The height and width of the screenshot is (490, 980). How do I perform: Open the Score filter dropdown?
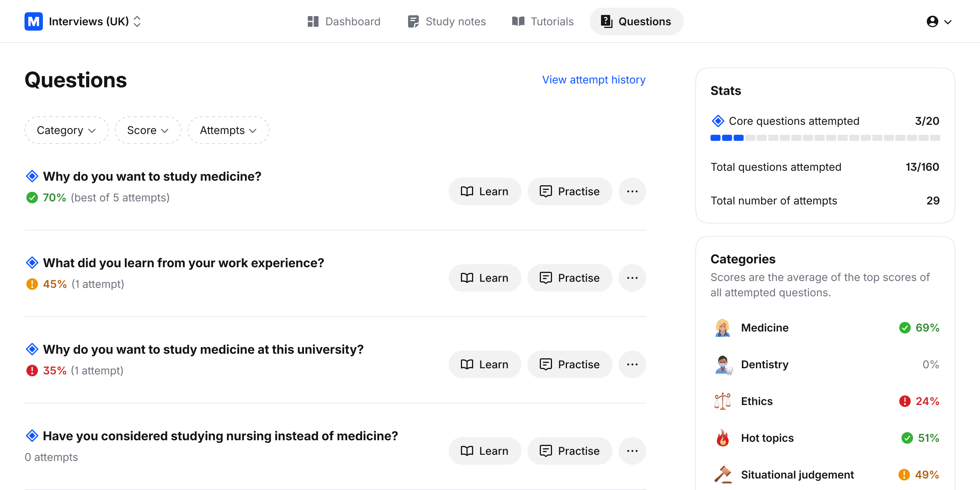click(x=148, y=131)
